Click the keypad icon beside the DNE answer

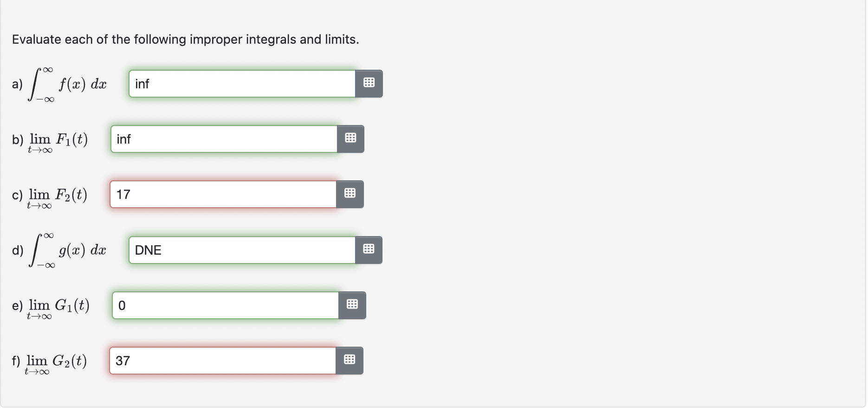tap(369, 250)
